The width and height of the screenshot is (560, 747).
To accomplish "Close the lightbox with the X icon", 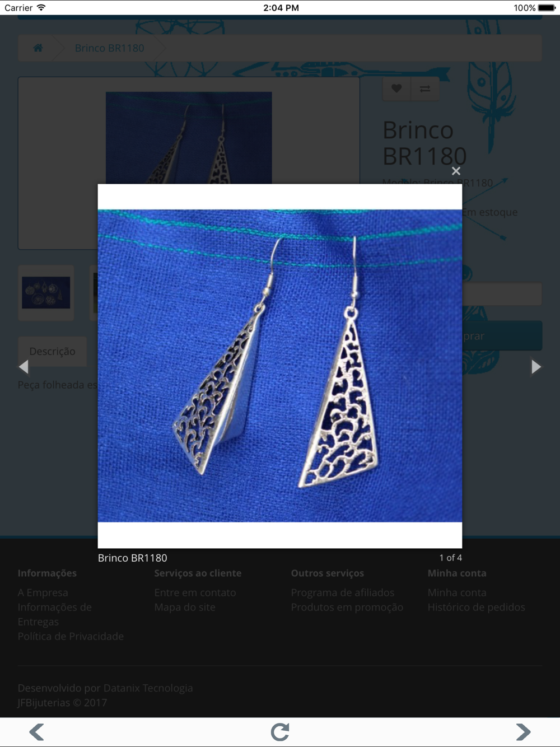I will 456,171.
